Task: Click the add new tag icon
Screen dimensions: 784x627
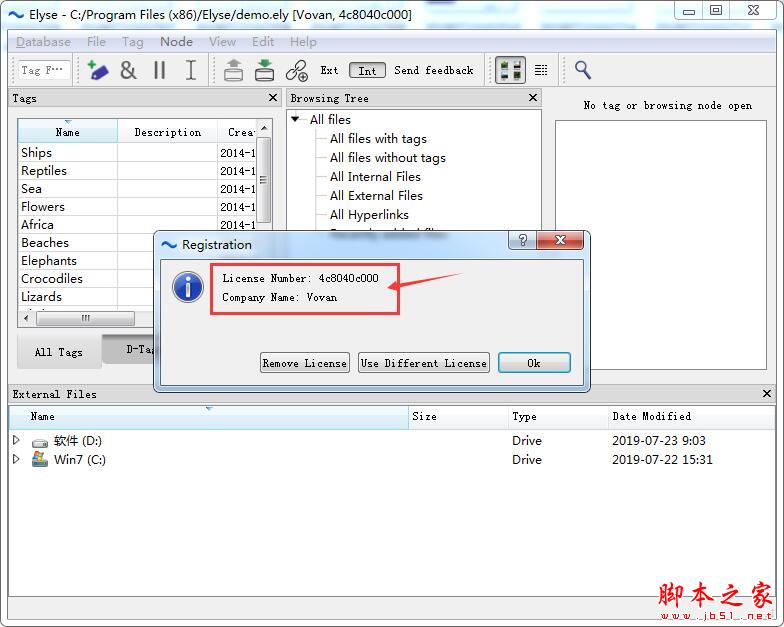Action: [x=98, y=70]
